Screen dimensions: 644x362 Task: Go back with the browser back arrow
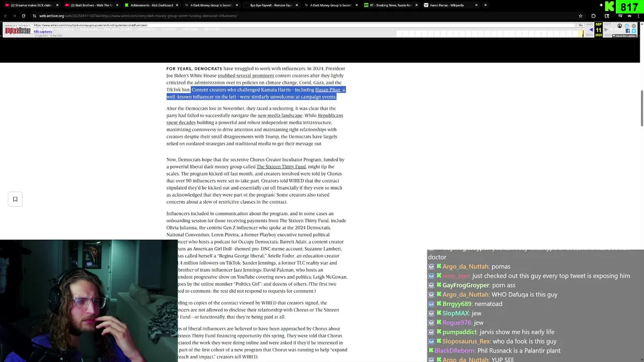(x=6, y=16)
